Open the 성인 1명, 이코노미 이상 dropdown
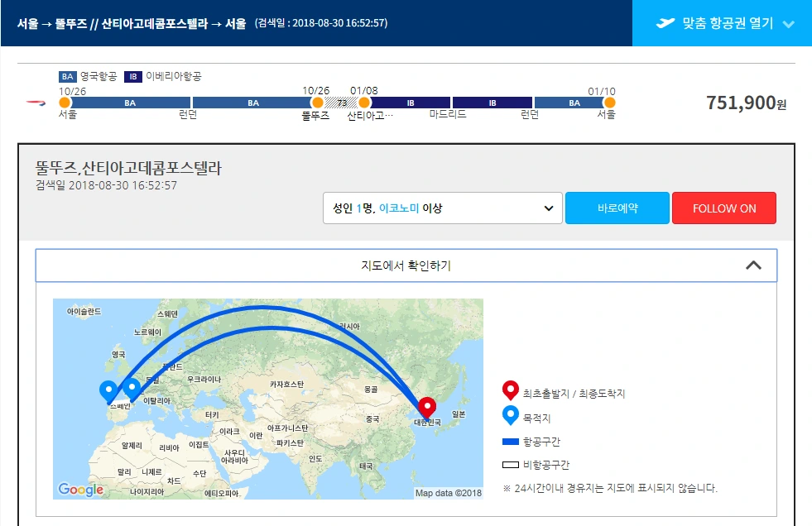The height and width of the screenshot is (526, 812). (442, 208)
